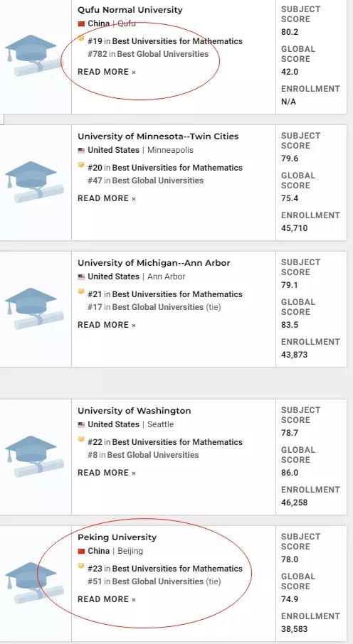Open University of Minnesota--Twin Cities title link
The image size is (353, 644).
(158, 136)
